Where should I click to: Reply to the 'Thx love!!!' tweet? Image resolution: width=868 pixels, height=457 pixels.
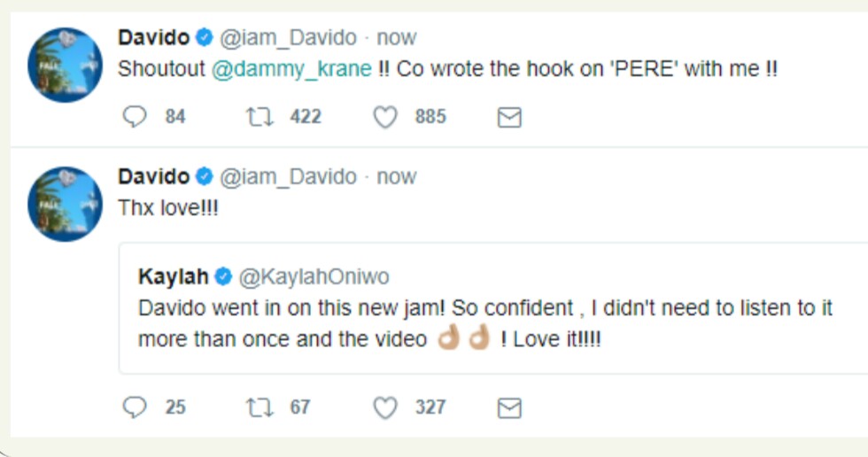(135, 407)
